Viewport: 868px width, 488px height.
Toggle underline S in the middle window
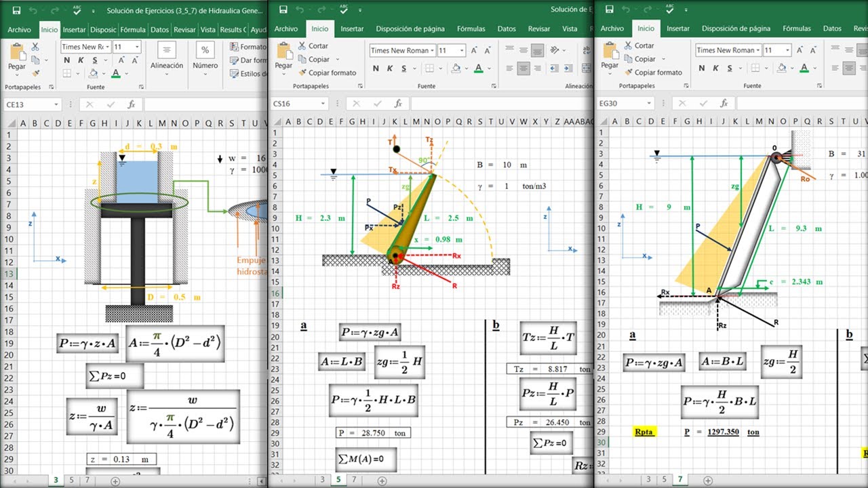coord(404,68)
